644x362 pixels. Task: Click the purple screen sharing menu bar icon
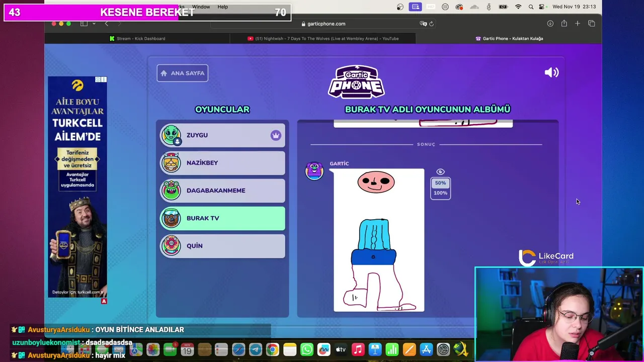[415, 7]
